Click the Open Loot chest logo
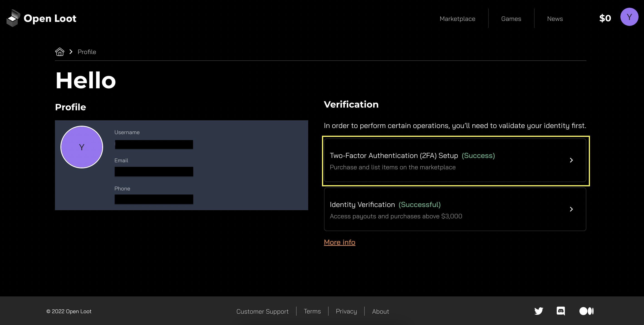The image size is (644, 325). pos(13,18)
